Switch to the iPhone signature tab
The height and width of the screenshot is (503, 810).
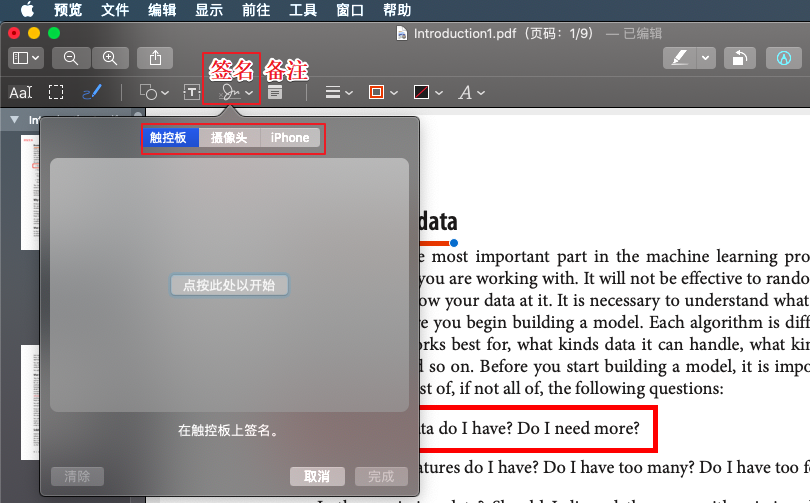click(290, 138)
